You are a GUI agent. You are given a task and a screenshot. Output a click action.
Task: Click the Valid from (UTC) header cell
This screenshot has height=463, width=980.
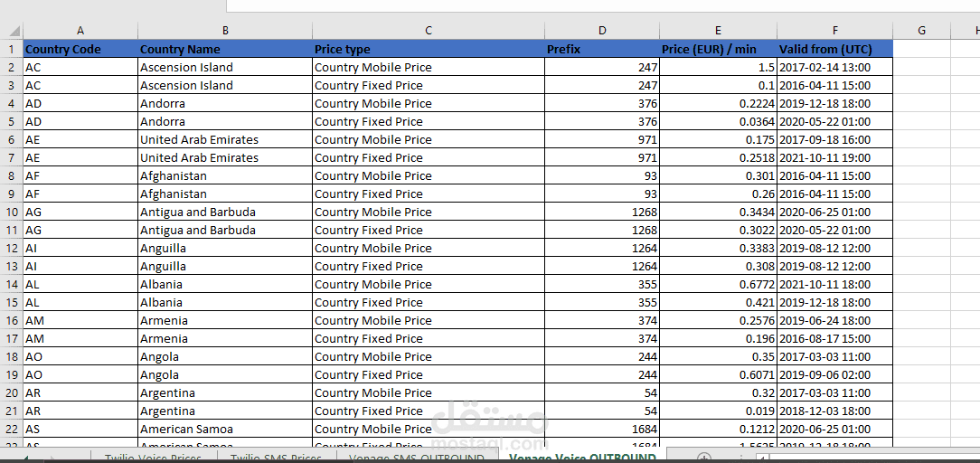[835, 49]
